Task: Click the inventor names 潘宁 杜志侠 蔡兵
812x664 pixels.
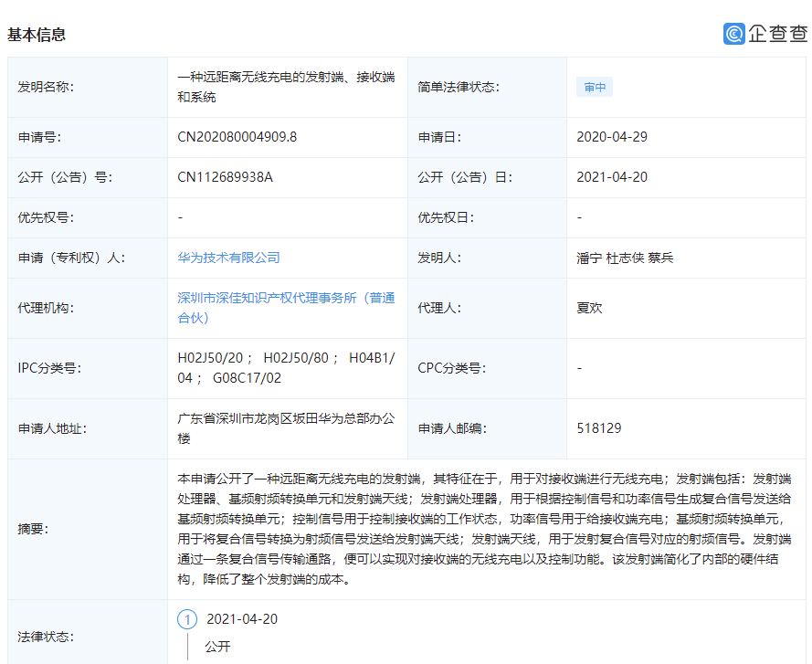Action: pyautogui.click(x=625, y=258)
